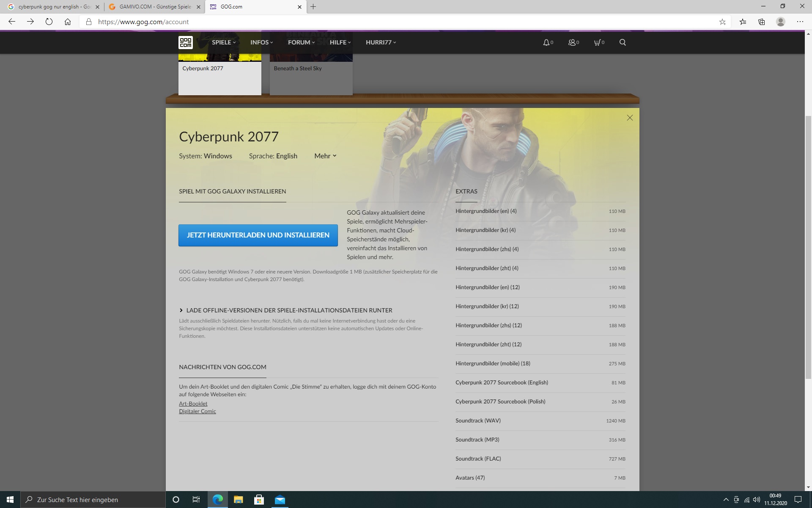Download Cyberpunk 2077 Sourcebook (Polish)
This screenshot has height=508, width=812.
(x=540, y=402)
